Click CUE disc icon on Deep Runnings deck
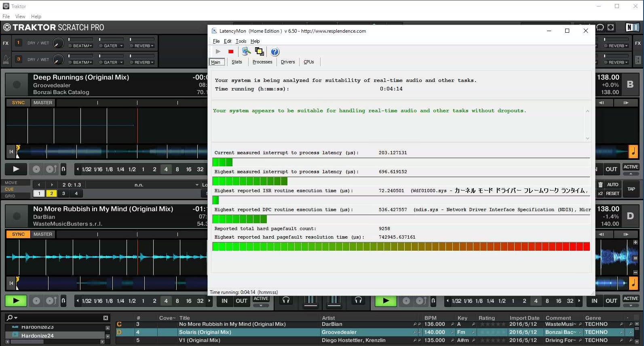This screenshot has width=644, height=346. point(36,169)
